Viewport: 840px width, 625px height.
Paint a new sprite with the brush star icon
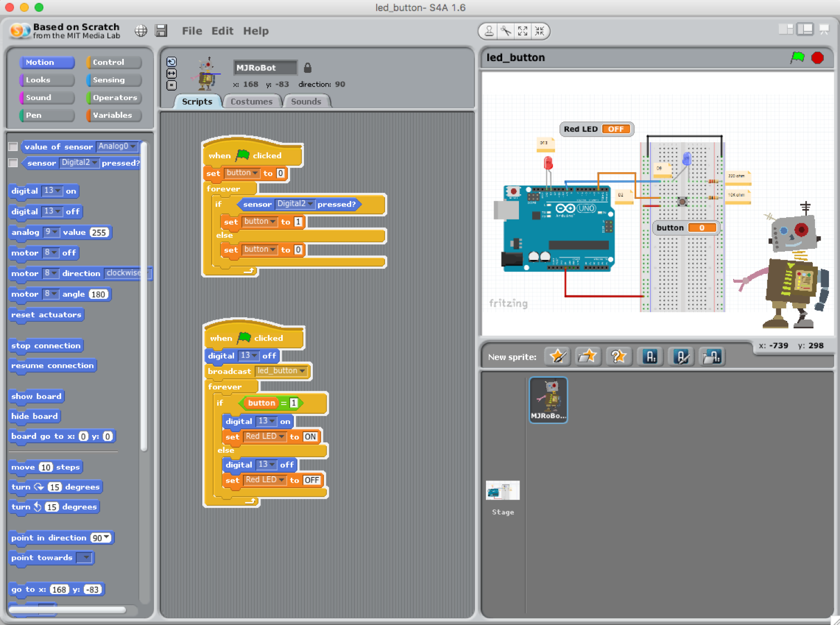(x=557, y=357)
